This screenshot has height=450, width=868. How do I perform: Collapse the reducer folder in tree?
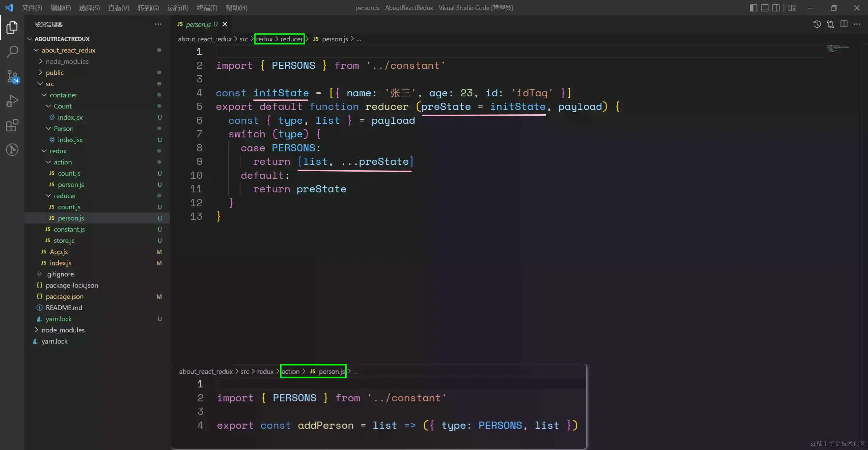49,196
